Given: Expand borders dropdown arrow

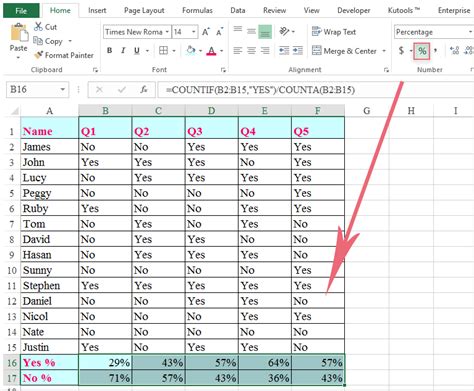Looking at the screenshot, I should click(174, 51).
